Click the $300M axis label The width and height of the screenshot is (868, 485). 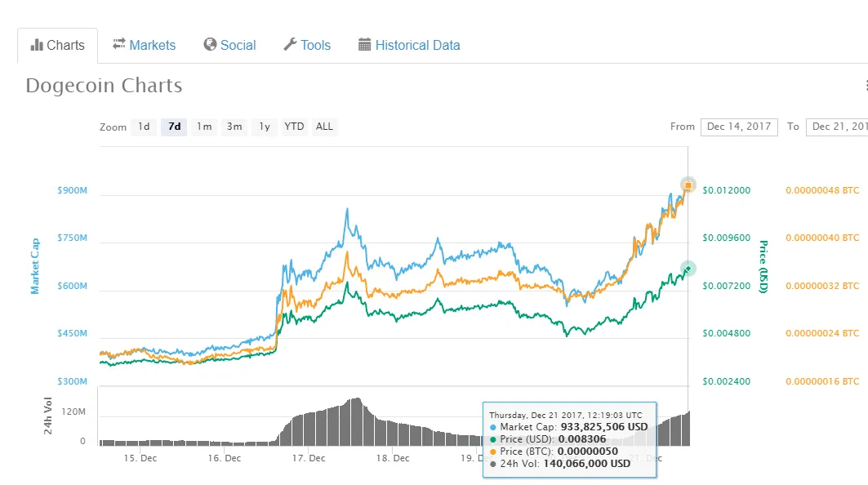73,381
